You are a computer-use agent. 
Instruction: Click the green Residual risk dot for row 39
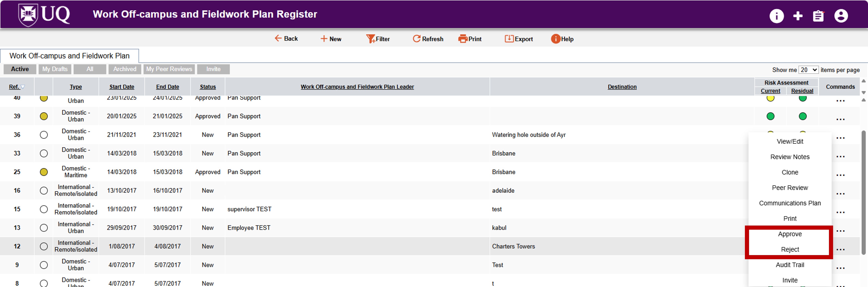(x=803, y=116)
